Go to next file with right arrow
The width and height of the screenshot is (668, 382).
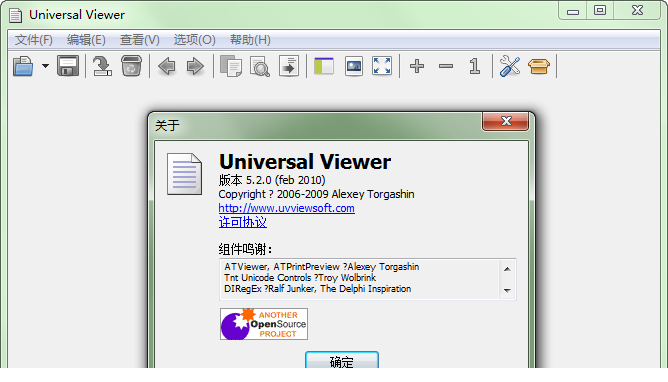[196, 66]
